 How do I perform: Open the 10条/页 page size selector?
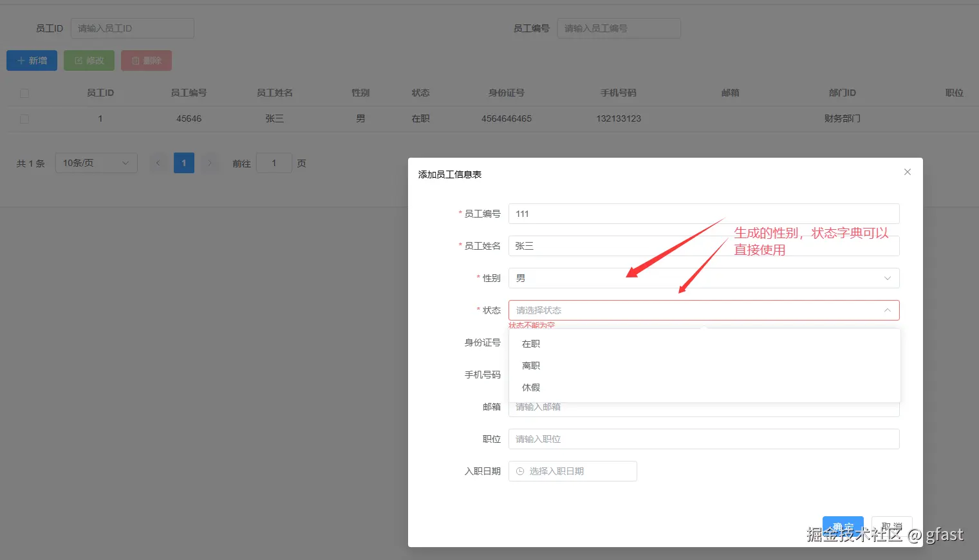(x=97, y=163)
